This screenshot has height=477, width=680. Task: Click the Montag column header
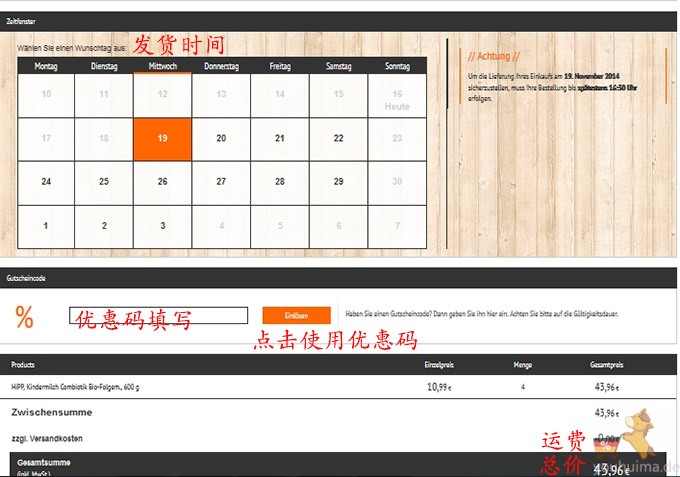46,66
